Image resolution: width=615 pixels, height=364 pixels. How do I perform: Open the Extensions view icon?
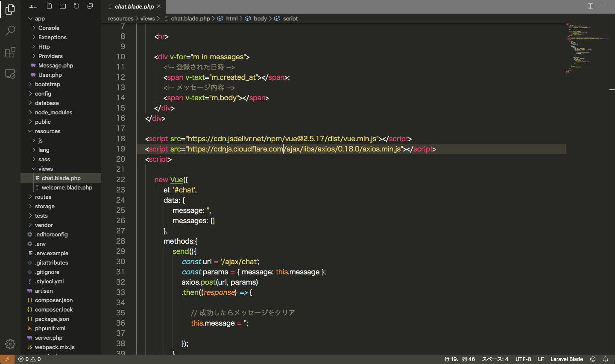10,52
